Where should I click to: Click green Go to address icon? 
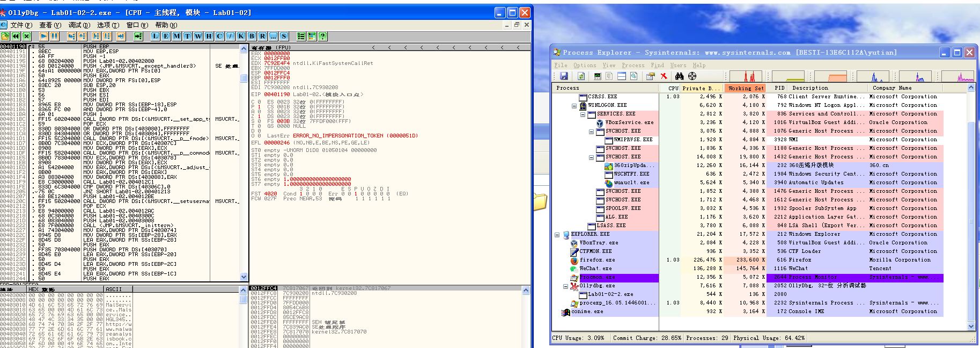(x=138, y=36)
